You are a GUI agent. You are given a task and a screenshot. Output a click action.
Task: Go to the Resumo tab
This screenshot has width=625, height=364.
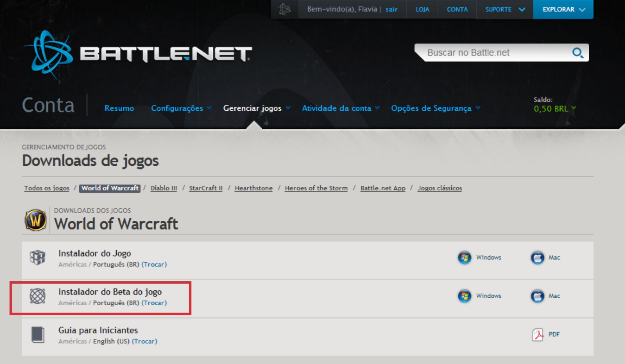[x=119, y=108]
